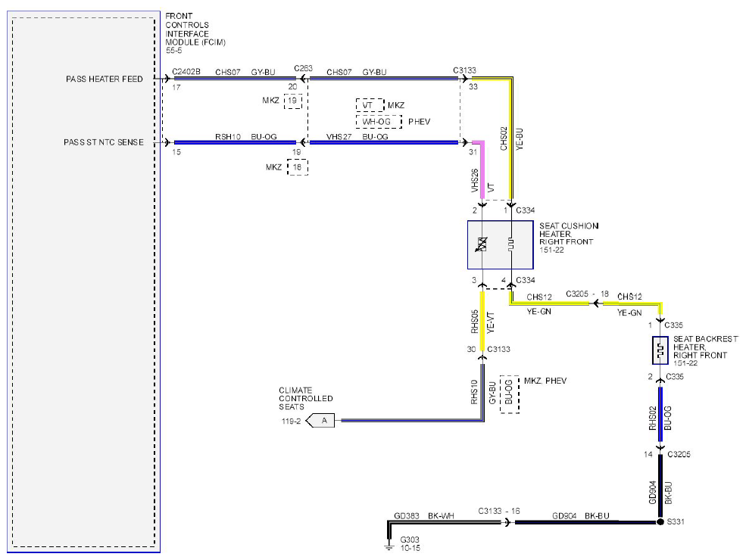Click pin 30 at connector C3133
Screen dimensions: 746x560
471,350
